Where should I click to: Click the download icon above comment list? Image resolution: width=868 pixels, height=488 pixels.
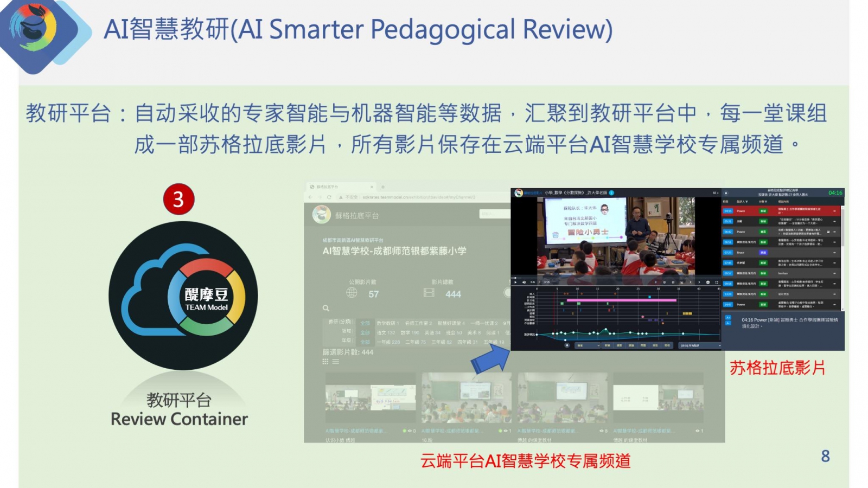[x=726, y=193]
